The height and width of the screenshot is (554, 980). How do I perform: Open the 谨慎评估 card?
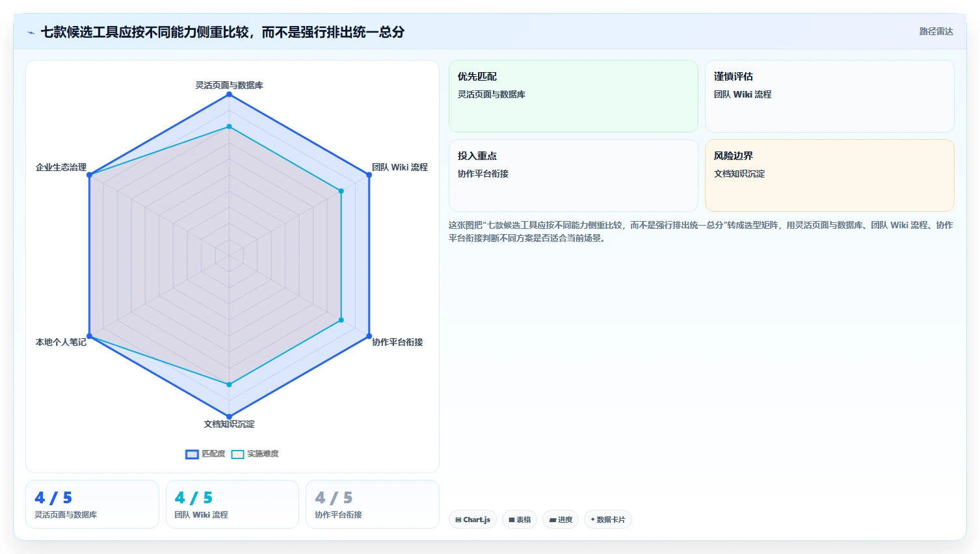pos(829,96)
